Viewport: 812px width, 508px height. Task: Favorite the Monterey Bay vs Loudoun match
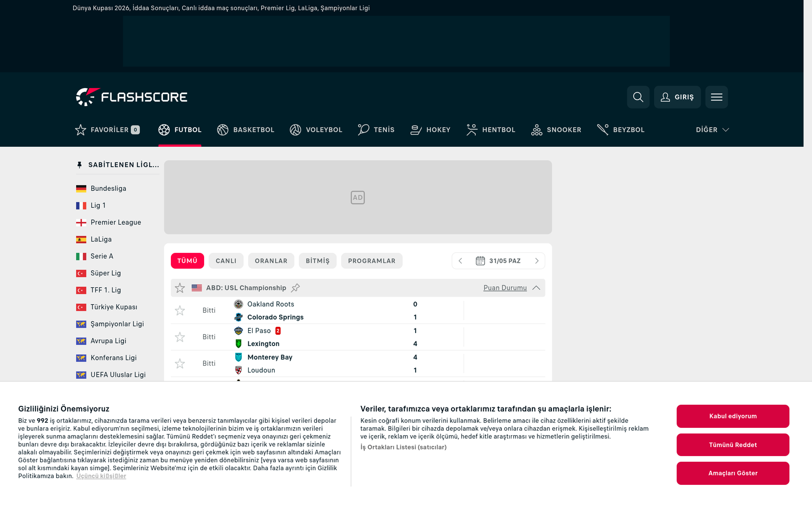coord(180,364)
